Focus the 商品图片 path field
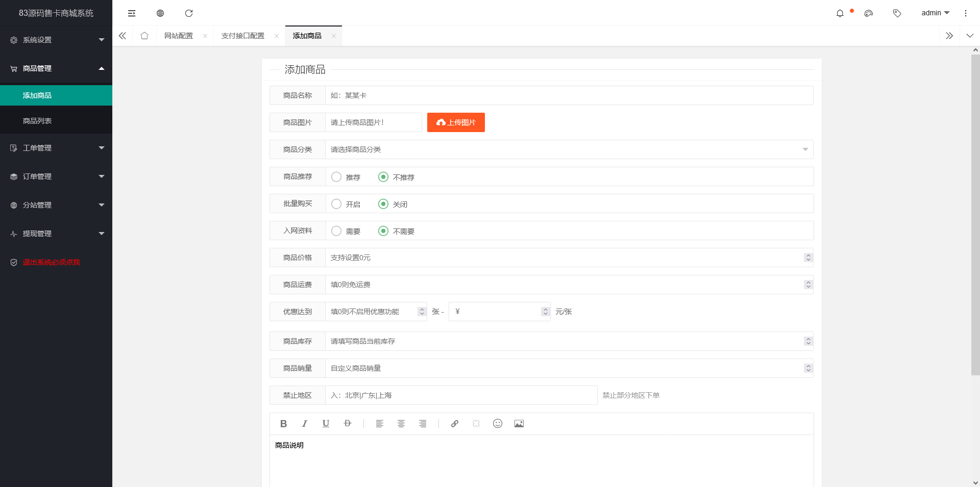Screen dimensions: 980x487 coord(374,122)
